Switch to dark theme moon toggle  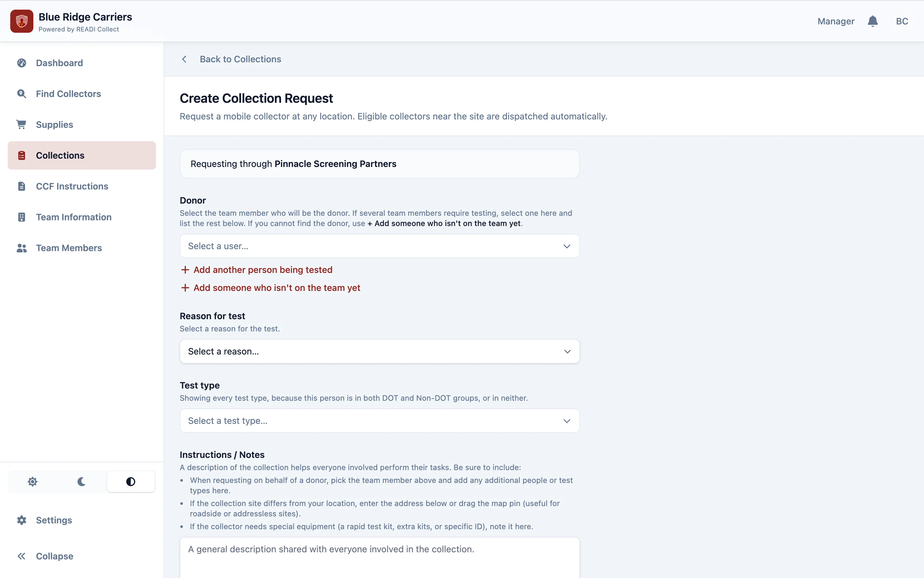click(81, 481)
